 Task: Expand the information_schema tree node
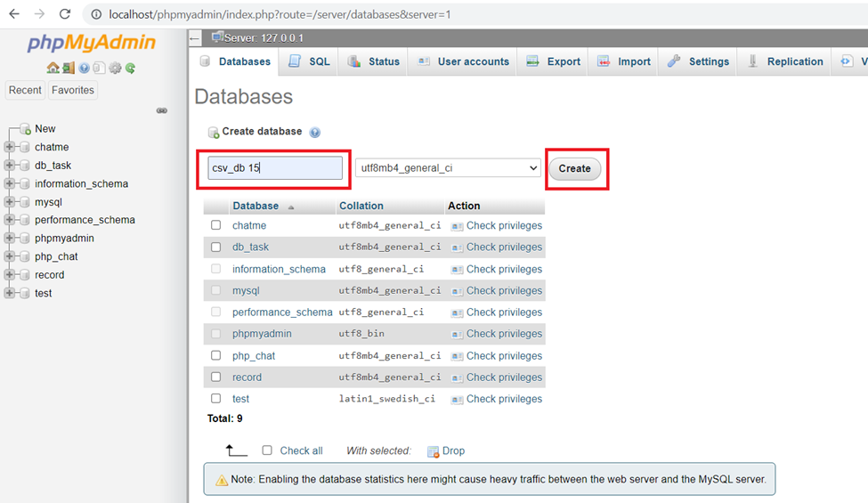tap(9, 183)
